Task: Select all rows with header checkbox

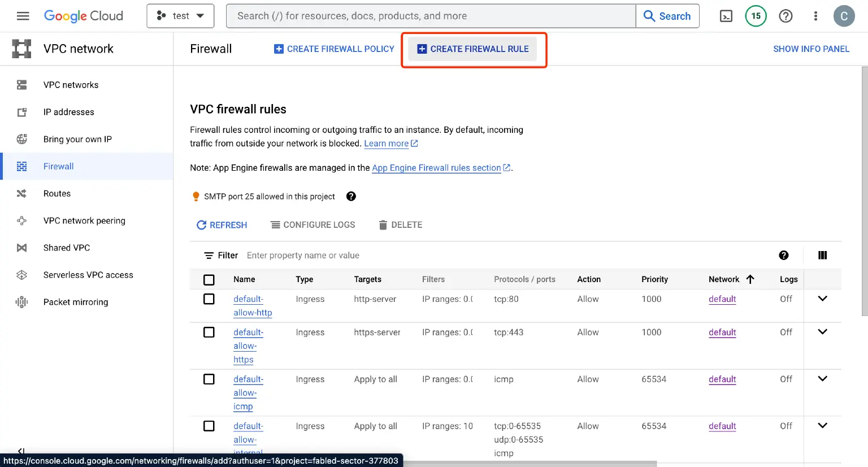Action: pos(209,279)
